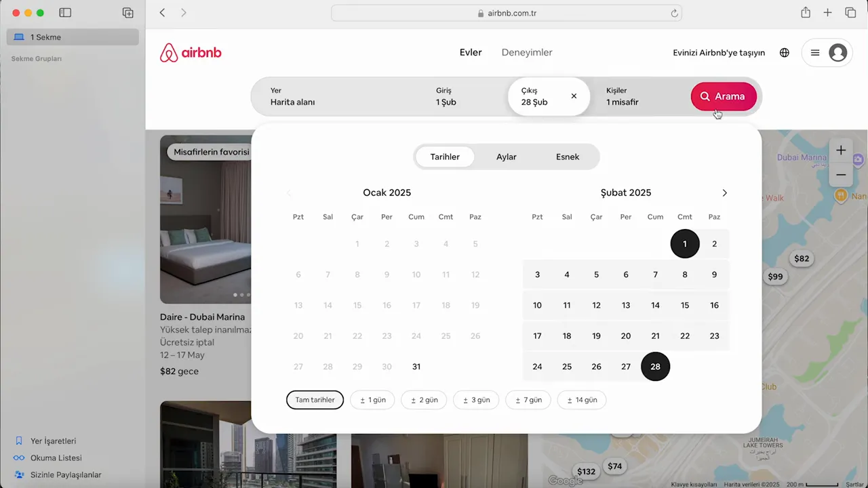Select the Tam tarihler option
This screenshot has height=488, width=868.
(x=315, y=400)
